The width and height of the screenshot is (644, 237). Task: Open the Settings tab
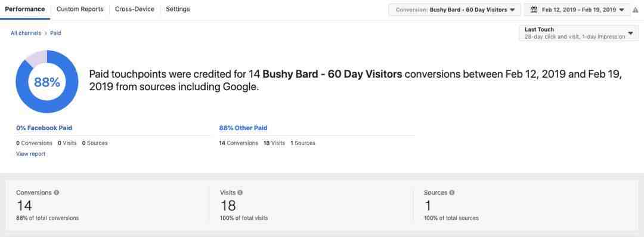[x=178, y=9]
